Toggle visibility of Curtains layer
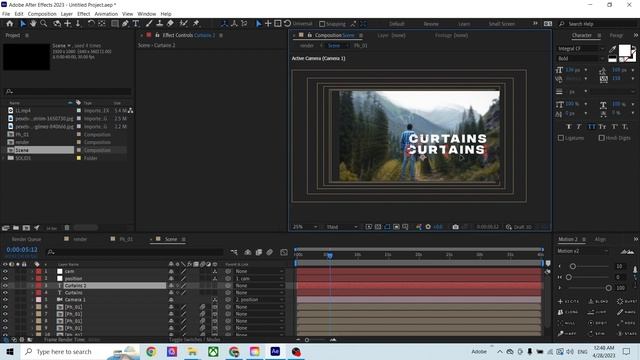640x360 pixels. coord(5,293)
